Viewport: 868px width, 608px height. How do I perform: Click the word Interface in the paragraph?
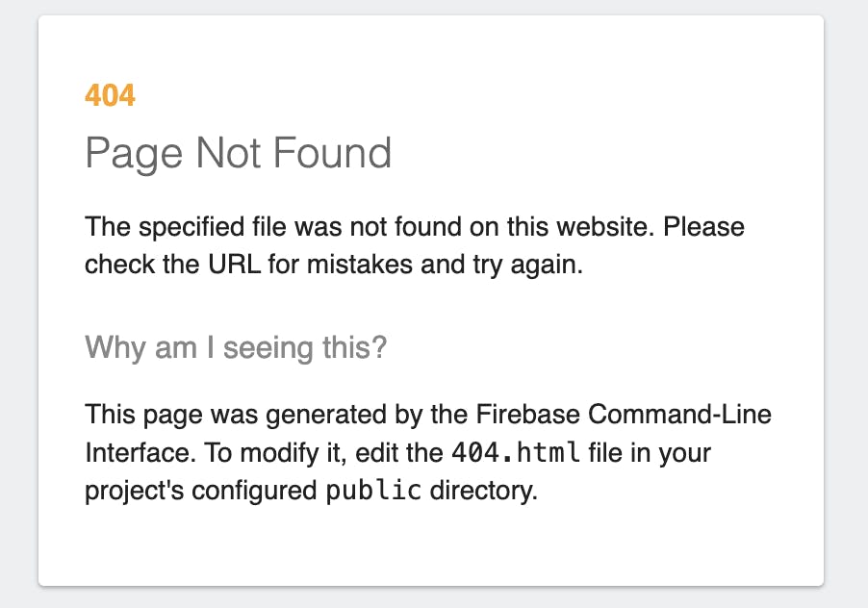pos(140,452)
